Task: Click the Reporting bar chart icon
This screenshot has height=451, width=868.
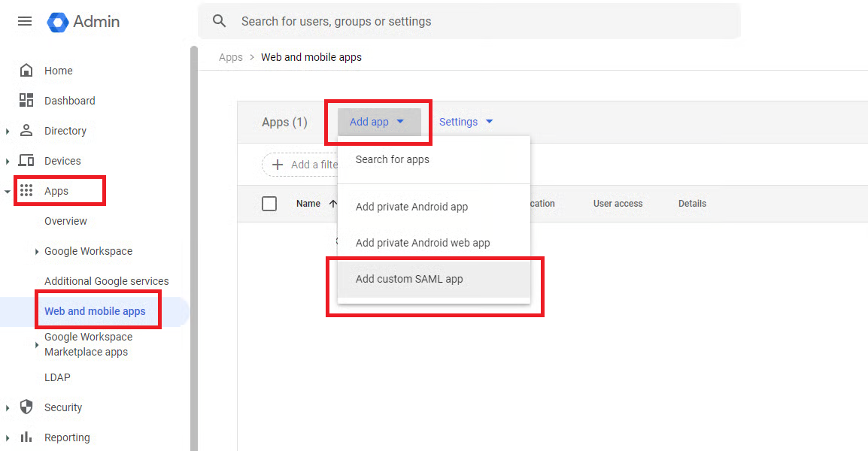Action: coord(26,437)
